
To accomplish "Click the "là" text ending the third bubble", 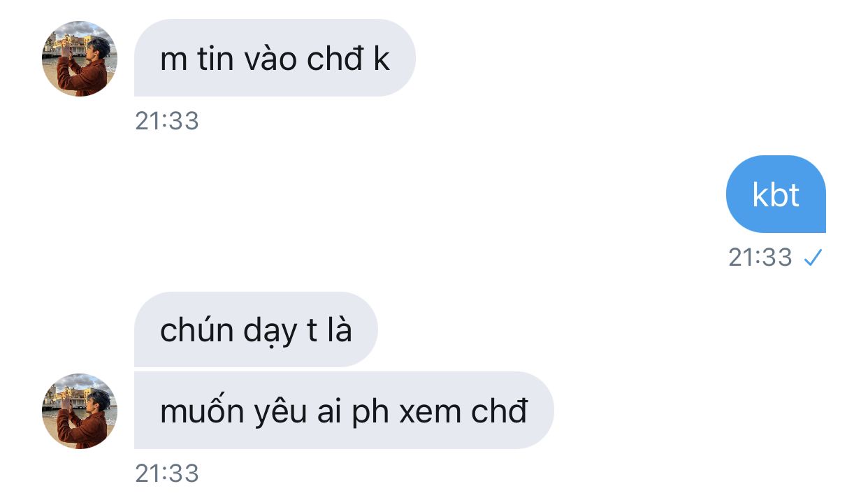I will click(338, 329).
